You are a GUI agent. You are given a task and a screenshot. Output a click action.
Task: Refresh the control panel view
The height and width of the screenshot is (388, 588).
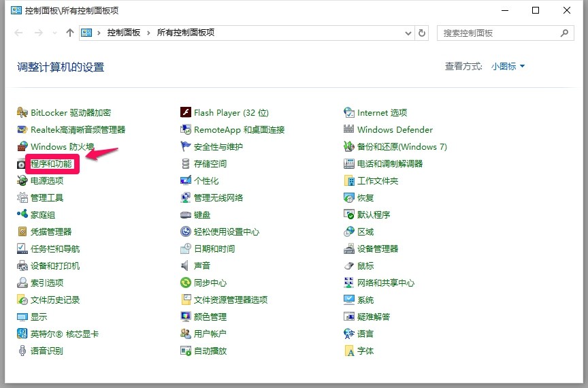tap(422, 33)
